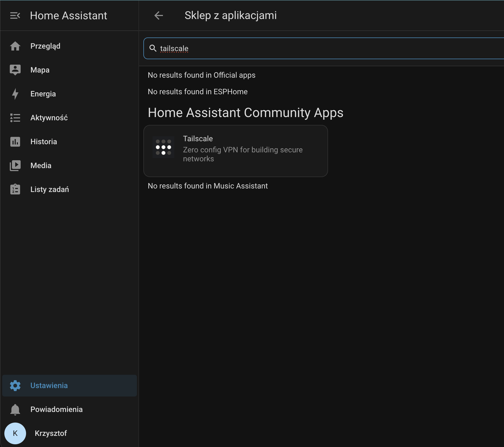Click No results found in Music Assistant
The width and height of the screenshot is (504, 447).
[x=208, y=186]
